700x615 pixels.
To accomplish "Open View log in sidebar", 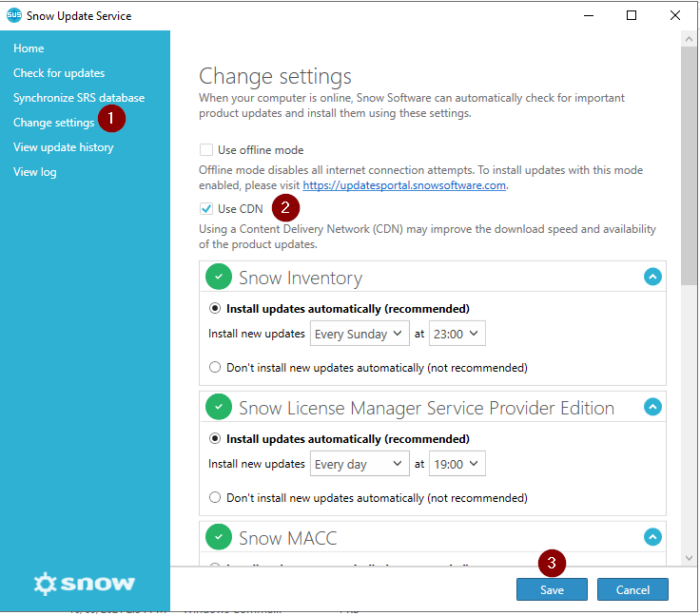I will pos(35,172).
